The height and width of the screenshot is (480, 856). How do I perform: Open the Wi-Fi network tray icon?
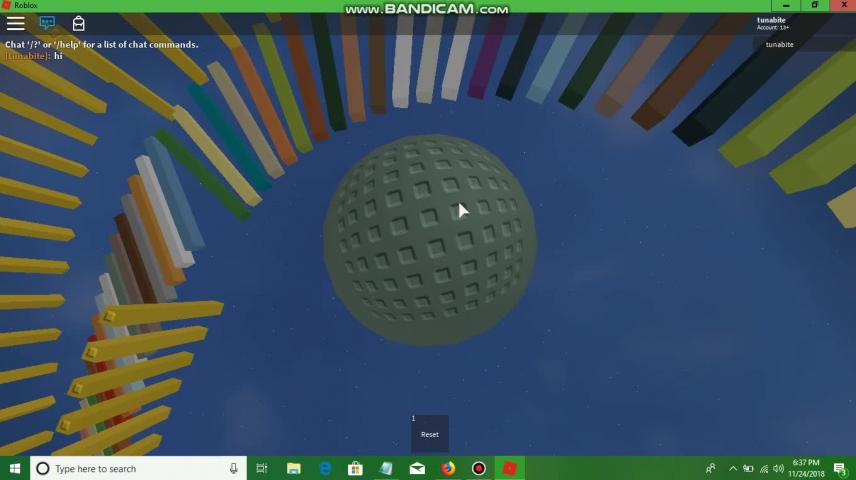[x=764, y=469]
